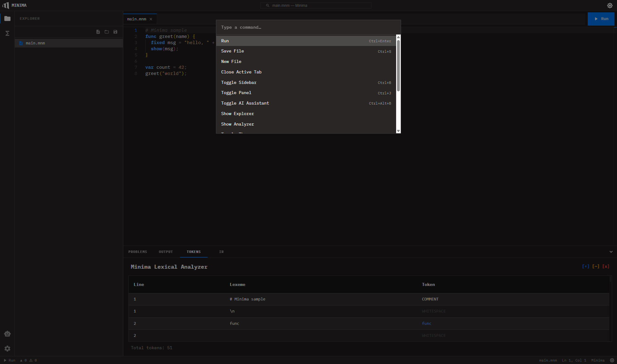617x364 pixels.
Task: Open the Analyzer sigma icon in activity bar
Action: (7, 33)
